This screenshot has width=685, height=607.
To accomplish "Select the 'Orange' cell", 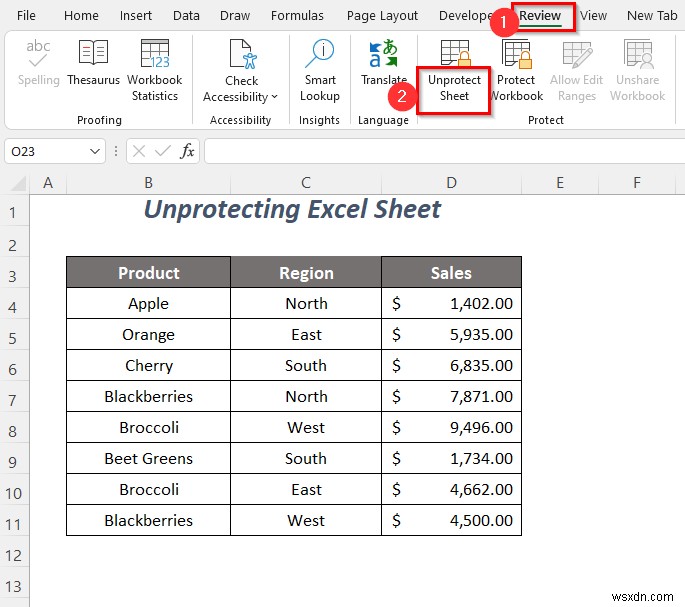I will point(149,334).
